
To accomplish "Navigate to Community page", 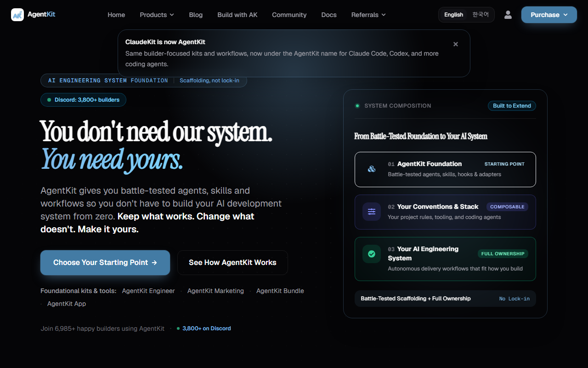I will point(289,15).
